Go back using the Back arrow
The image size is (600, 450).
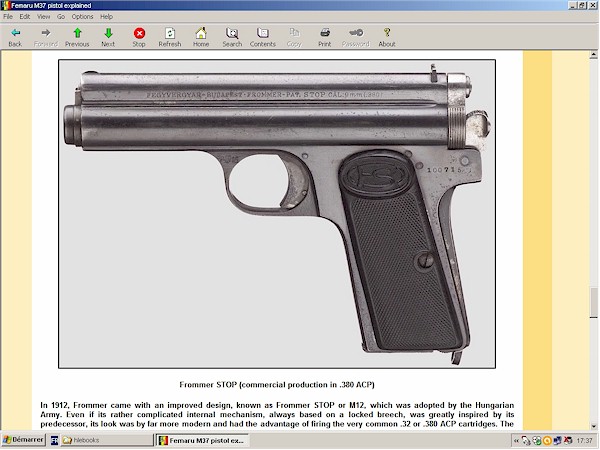point(15,37)
